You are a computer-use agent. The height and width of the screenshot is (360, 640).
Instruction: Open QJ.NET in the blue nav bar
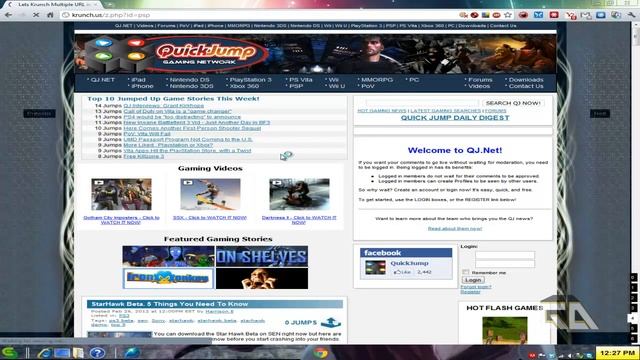(101, 80)
